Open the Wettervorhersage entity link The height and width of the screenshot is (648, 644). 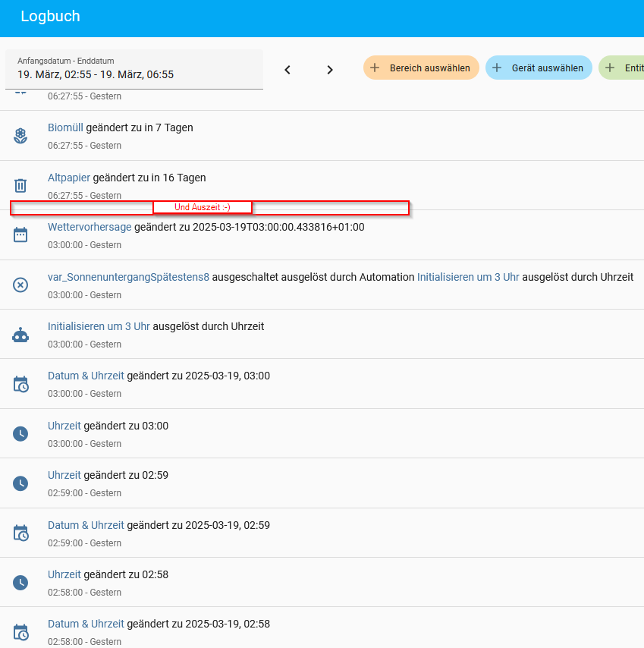(90, 227)
